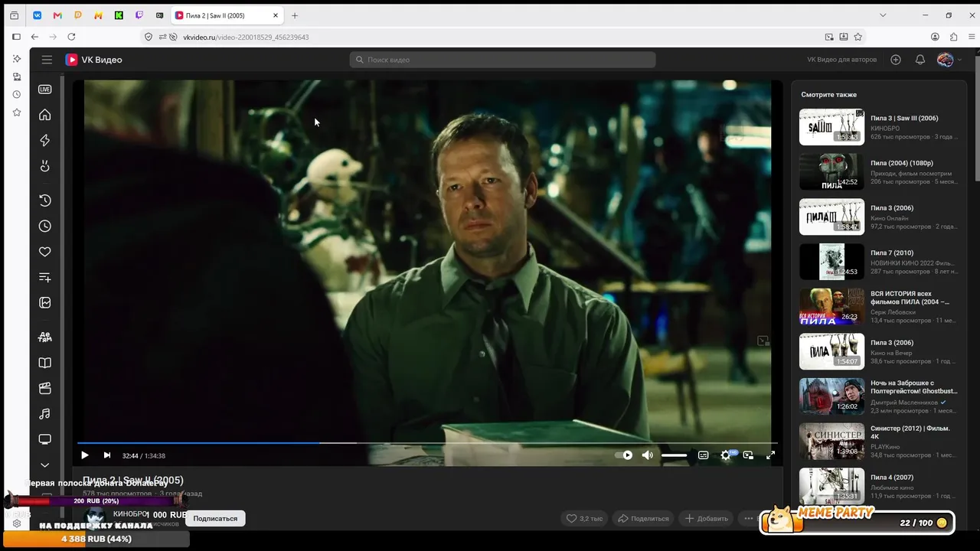Open the VK Видео hamburger menu
980x551 pixels.
point(47,60)
